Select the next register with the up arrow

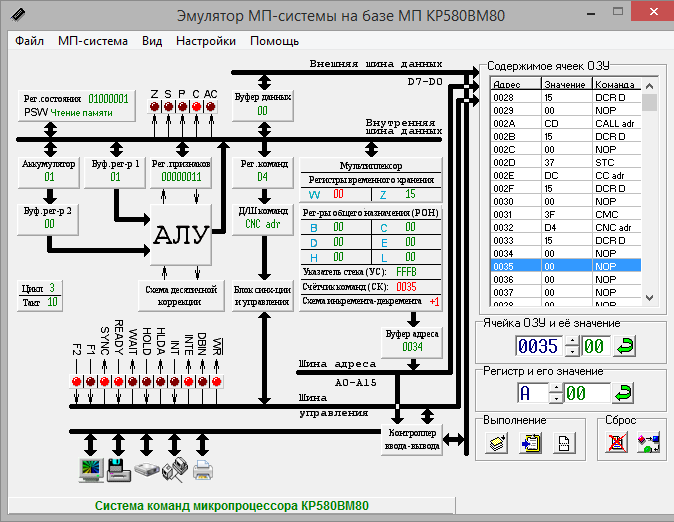(x=556, y=388)
